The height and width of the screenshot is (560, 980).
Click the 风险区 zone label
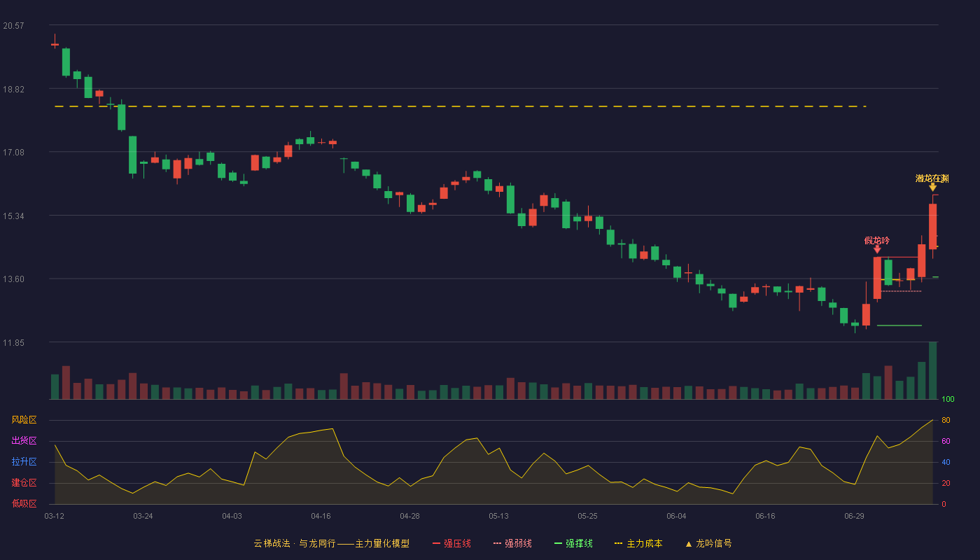pyautogui.click(x=24, y=420)
